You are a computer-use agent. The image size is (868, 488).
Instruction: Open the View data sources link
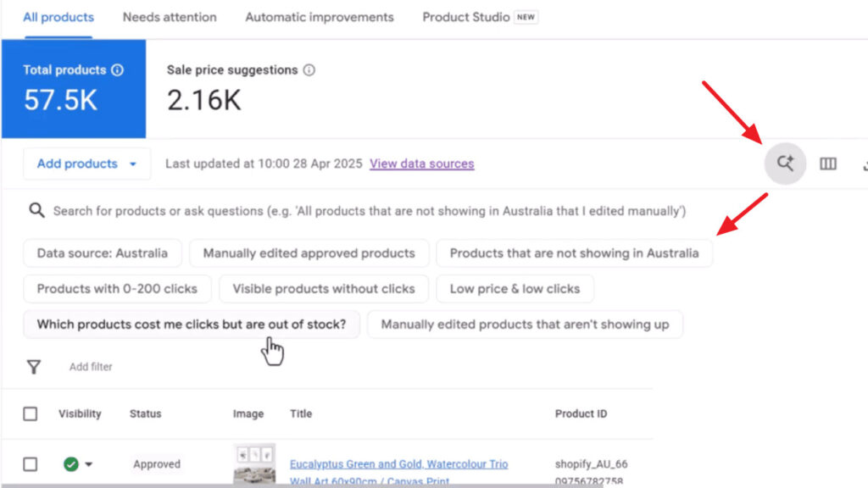pos(421,164)
